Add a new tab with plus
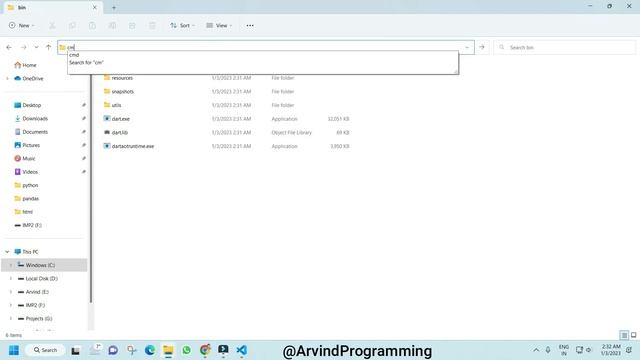 click(114, 7)
